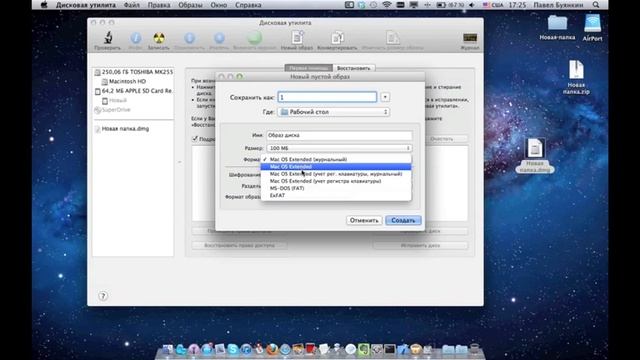Click the Отменить button
The image size is (640, 360).
click(x=364, y=220)
